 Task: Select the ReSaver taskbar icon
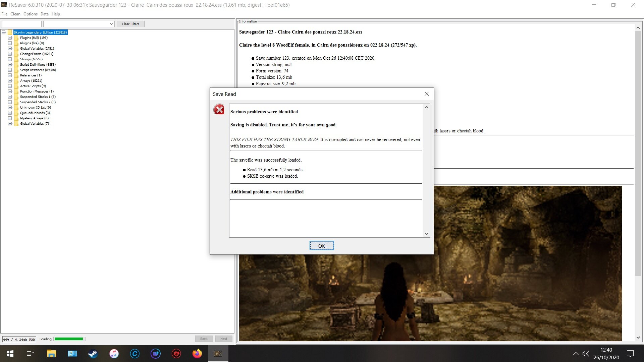click(218, 354)
